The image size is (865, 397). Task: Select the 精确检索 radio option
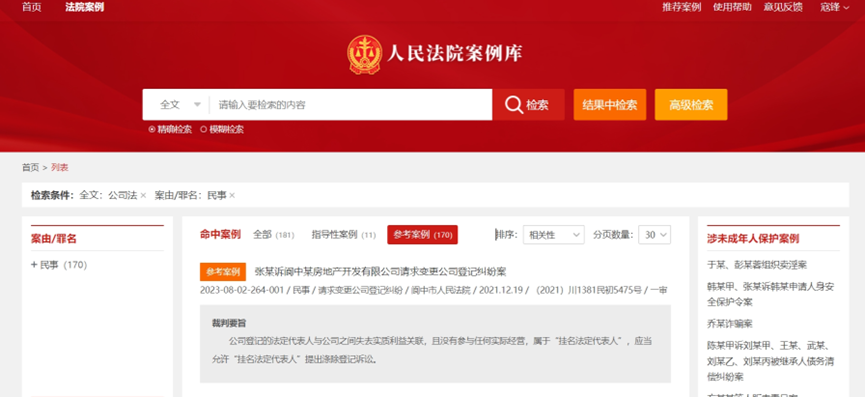coord(152,130)
